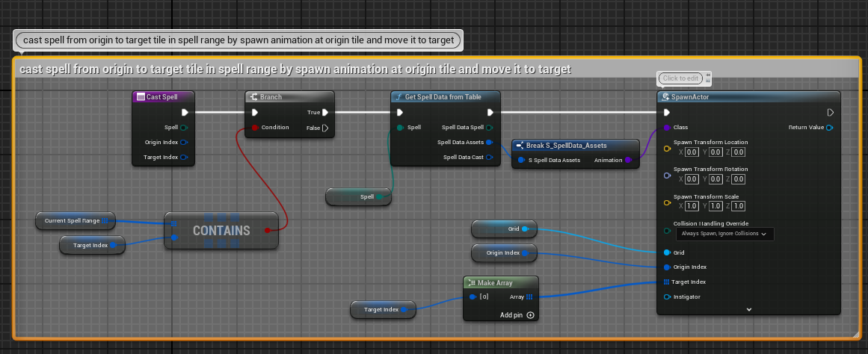Click the Instigator pin on SpawnActor
868x354 pixels.
click(x=667, y=297)
